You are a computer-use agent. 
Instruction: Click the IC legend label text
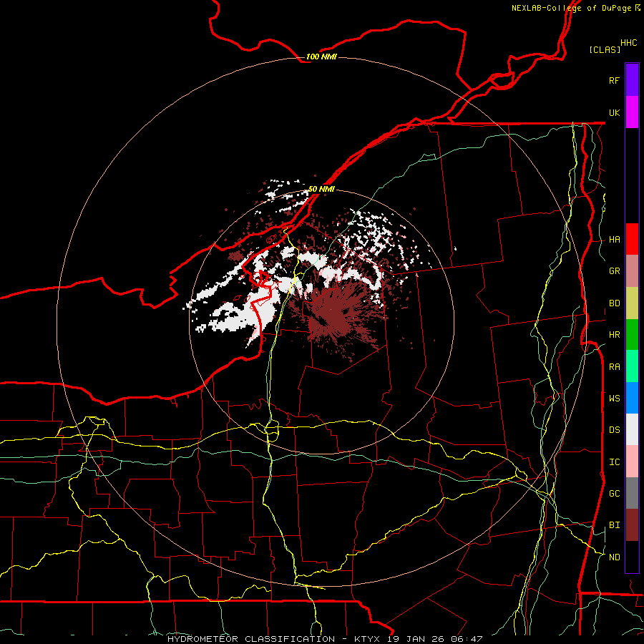tap(615, 462)
